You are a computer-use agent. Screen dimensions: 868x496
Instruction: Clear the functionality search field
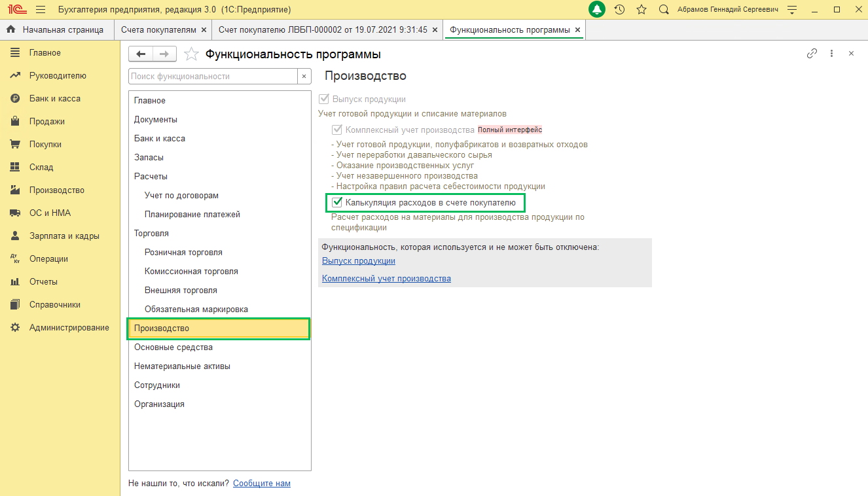coord(304,76)
